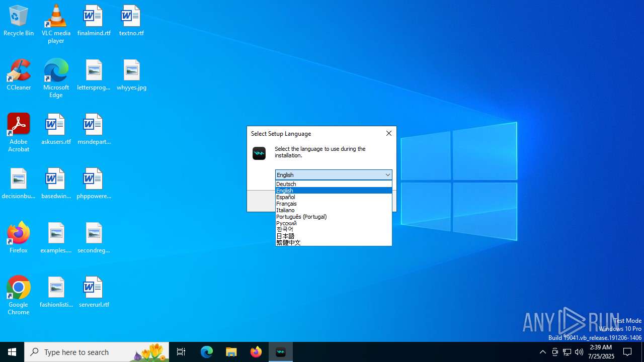Collapse the setup language combo box
The height and width of the screenshot is (362, 644).
click(387, 175)
